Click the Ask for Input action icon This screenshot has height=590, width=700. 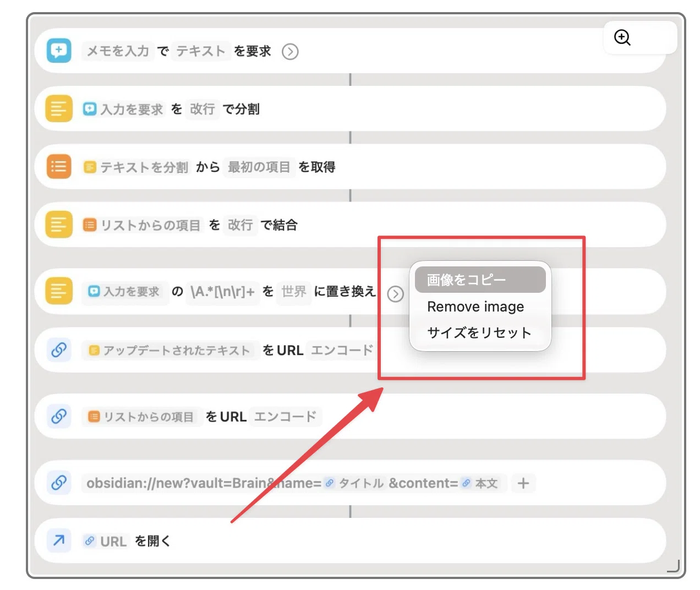point(59,51)
